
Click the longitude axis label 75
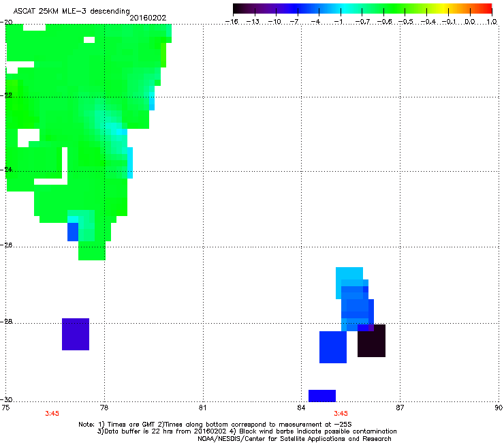tap(5, 408)
